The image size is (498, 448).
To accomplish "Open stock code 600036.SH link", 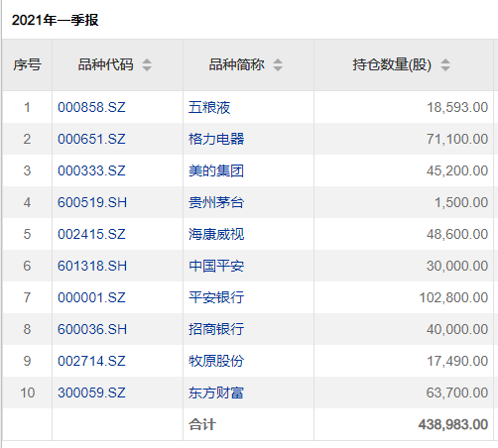I will (x=92, y=329).
